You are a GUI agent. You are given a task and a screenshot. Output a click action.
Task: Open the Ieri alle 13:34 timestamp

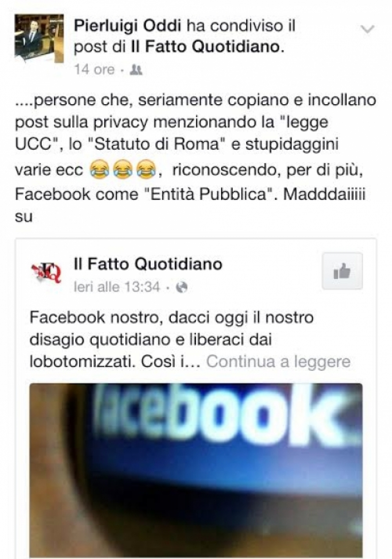pyautogui.click(x=117, y=287)
